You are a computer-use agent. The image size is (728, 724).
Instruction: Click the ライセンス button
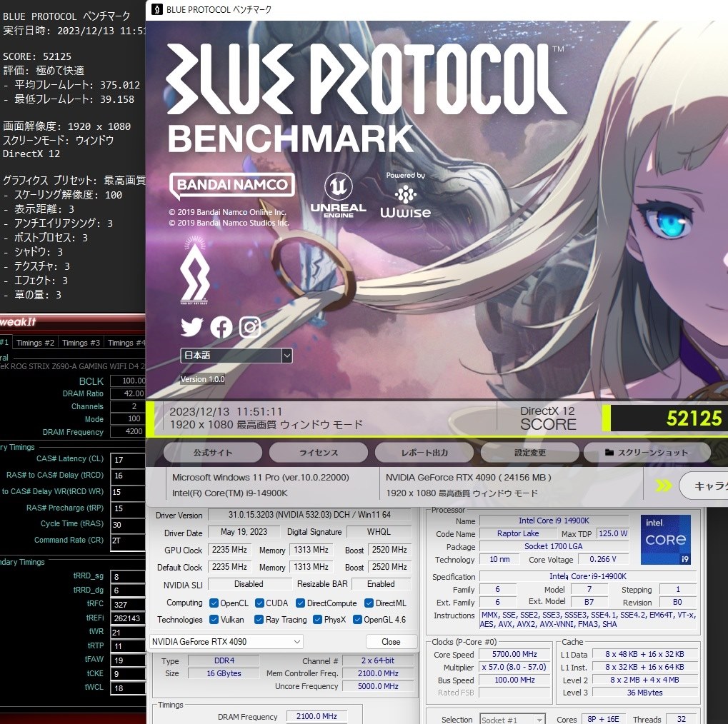tap(319, 453)
